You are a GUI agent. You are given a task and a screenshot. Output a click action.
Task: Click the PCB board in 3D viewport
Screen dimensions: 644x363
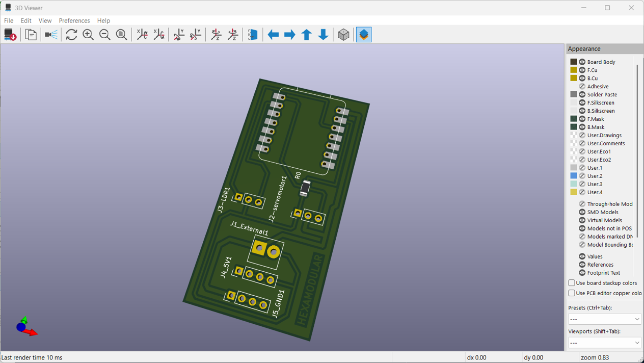(x=276, y=209)
